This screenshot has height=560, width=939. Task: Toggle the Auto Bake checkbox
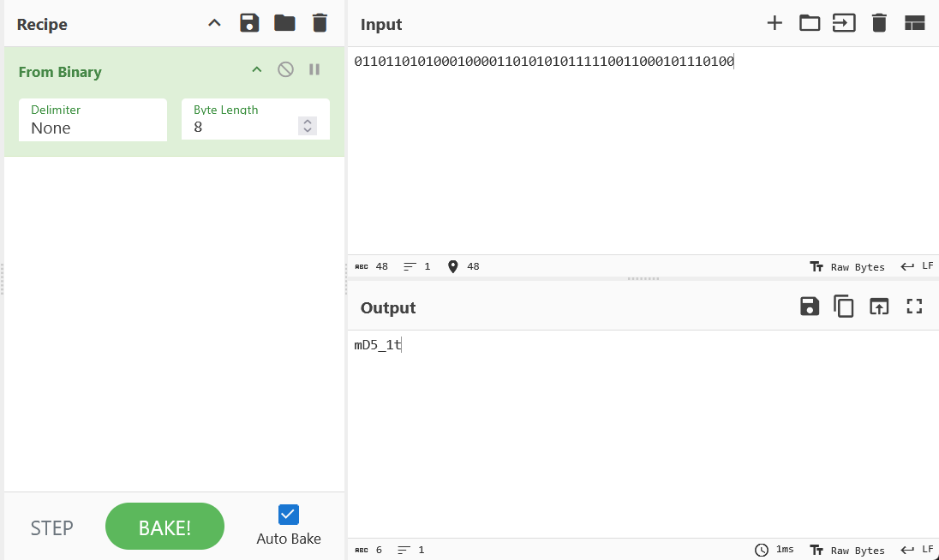[x=289, y=515]
